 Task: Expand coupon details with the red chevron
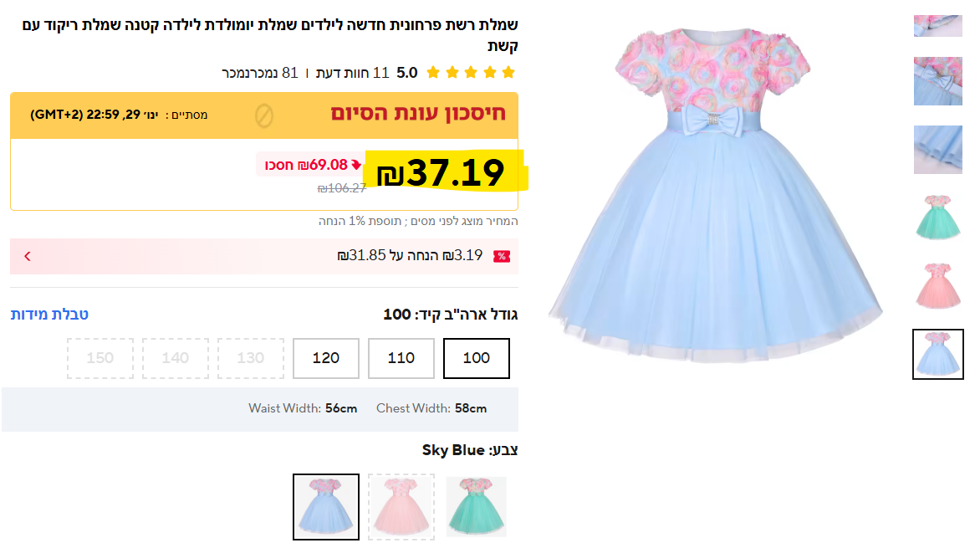(x=28, y=256)
